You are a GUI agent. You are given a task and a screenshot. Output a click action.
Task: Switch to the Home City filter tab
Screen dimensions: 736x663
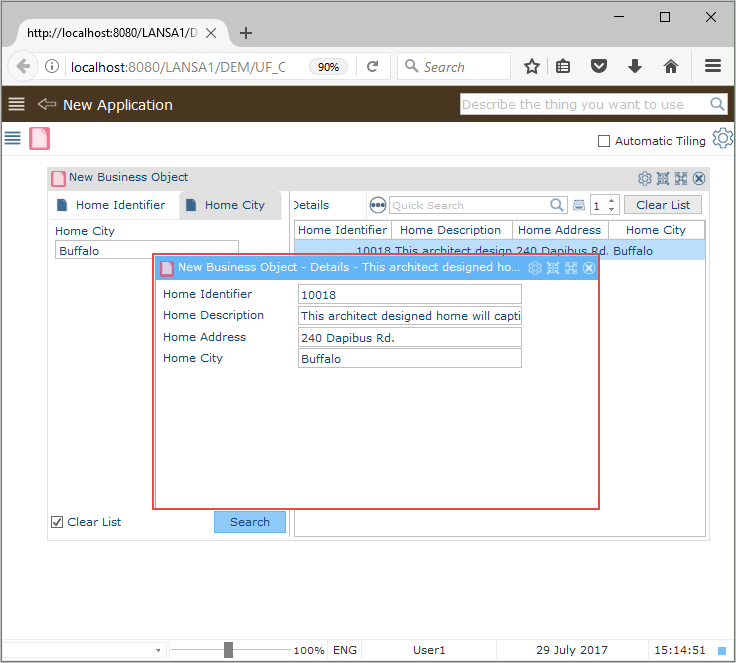pyautogui.click(x=230, y=205)
